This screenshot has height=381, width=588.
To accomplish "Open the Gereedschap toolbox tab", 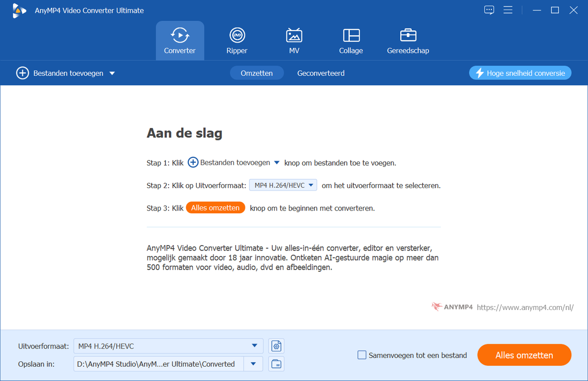I will click(x=408, y=40).
